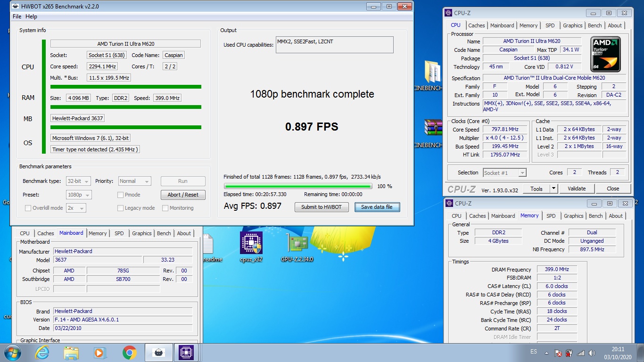This screenshot has width=644, height=362.
Task: Enable the Overkill mode checkbox
Action: click(x=28, y=208)
